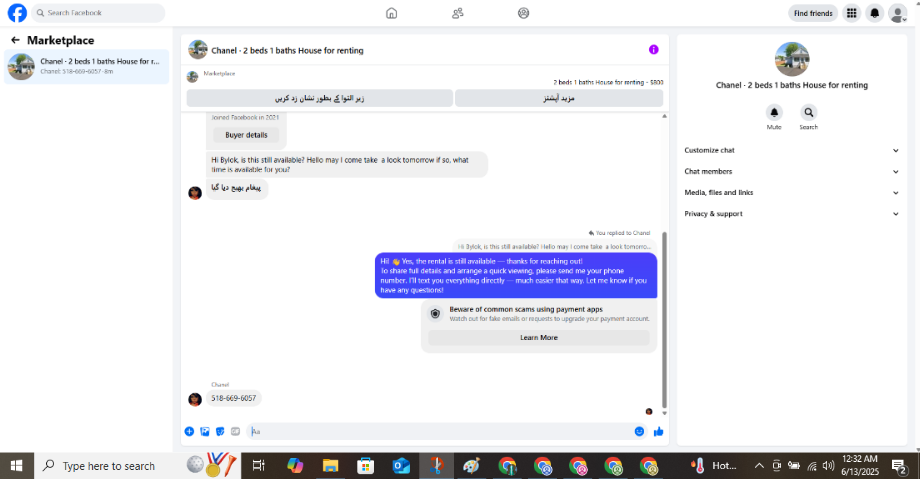Open the Facebook menu grid icon
Screen dimensions: 920x479
click(x=851, y=13)
